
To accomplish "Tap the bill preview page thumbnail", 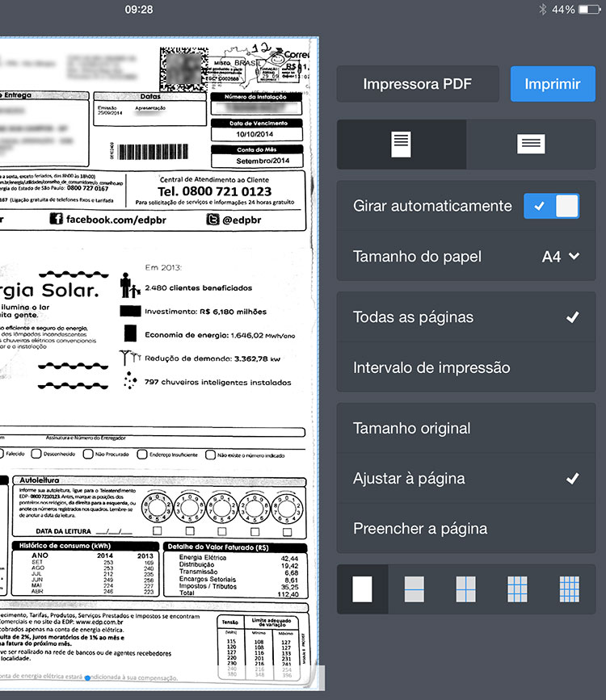I will click(x=159, y=363).
